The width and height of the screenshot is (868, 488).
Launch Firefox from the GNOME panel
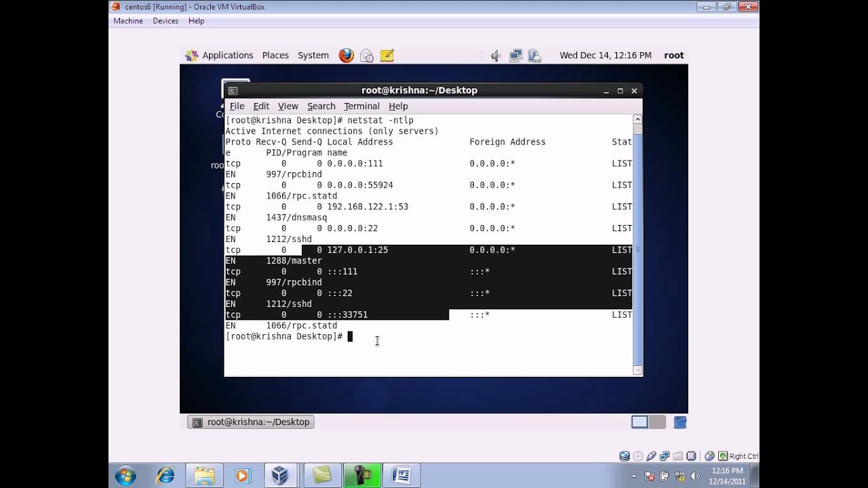pos(347,56)
